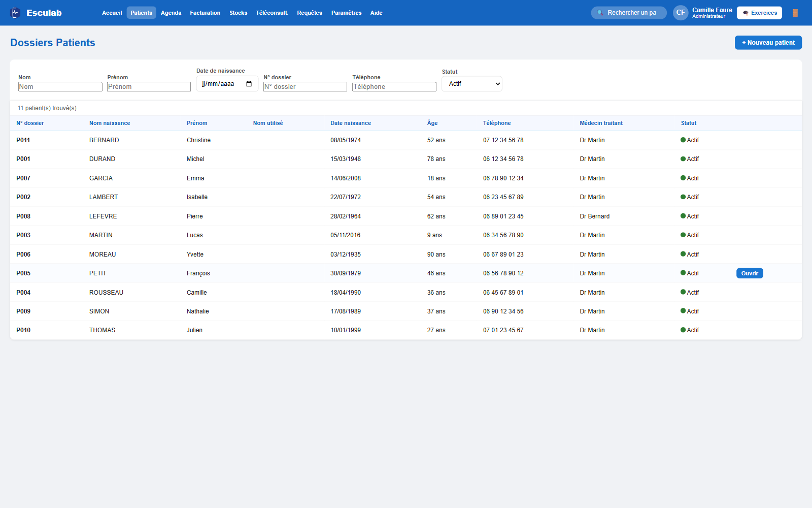Click the LAMBERT name cell
Screen dimensions: 812x508
(x=104, y=197)
